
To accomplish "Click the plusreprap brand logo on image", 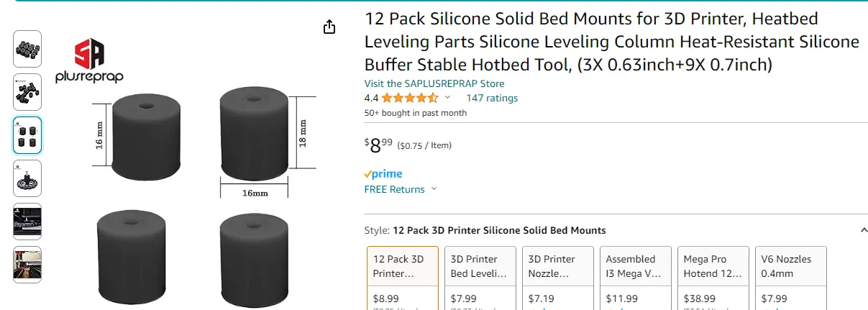I will pos(90,62).
